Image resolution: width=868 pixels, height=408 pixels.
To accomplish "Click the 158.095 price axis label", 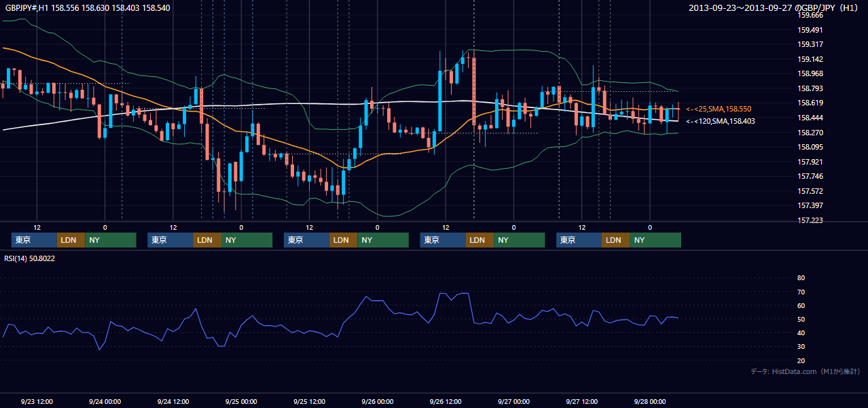I will pyautogui.click(x=810, y=147).
